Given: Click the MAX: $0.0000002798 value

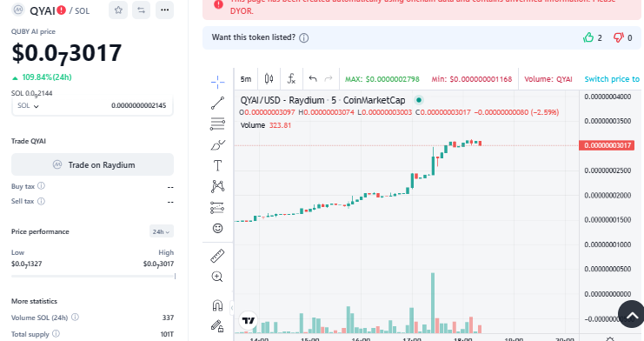Looking at the screenshot, I should [x=382, y=79].
